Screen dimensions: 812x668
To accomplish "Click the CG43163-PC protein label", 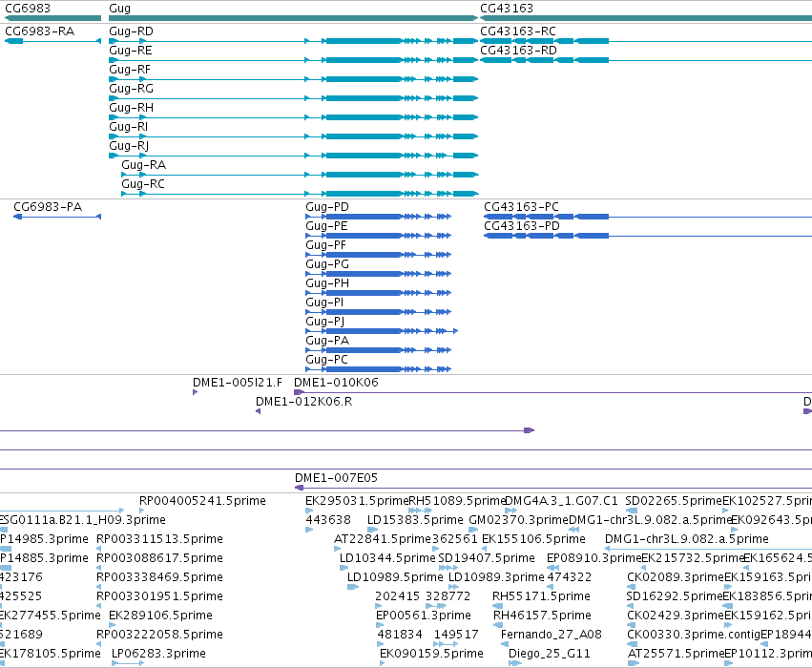I will tap(522, 207).
